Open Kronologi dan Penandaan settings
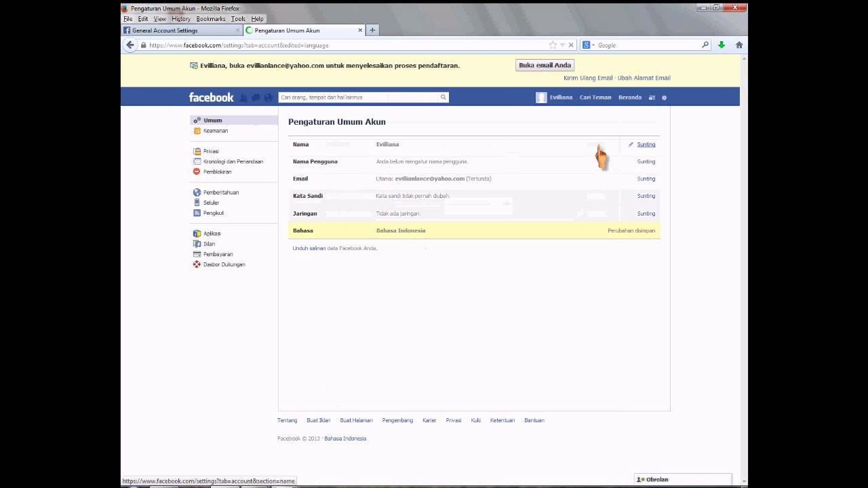This screenshot has height=488, width=868. [x=234, y=161]
